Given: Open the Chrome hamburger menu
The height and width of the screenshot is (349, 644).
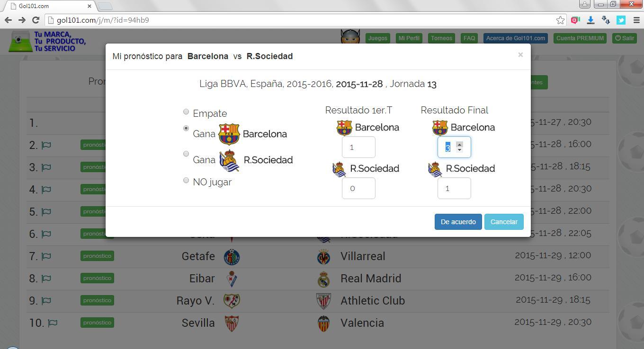Looking at the screenshot, I should point(636,20).
